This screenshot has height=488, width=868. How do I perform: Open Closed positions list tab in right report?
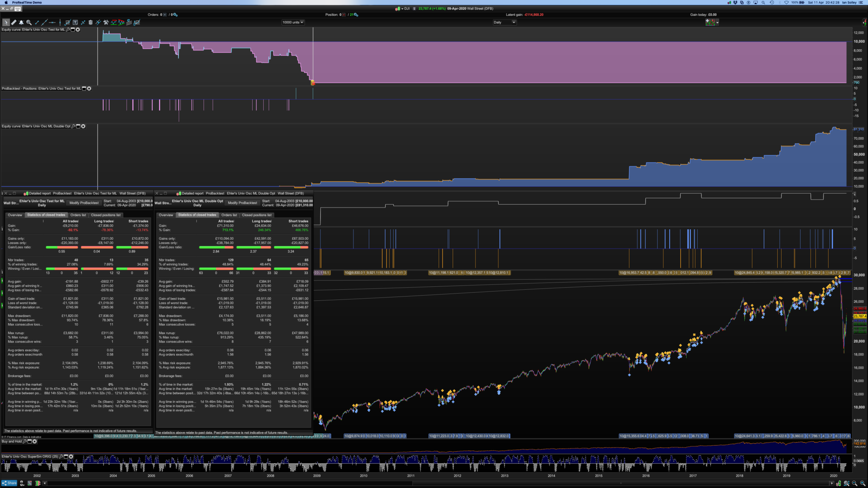point(256,215)
